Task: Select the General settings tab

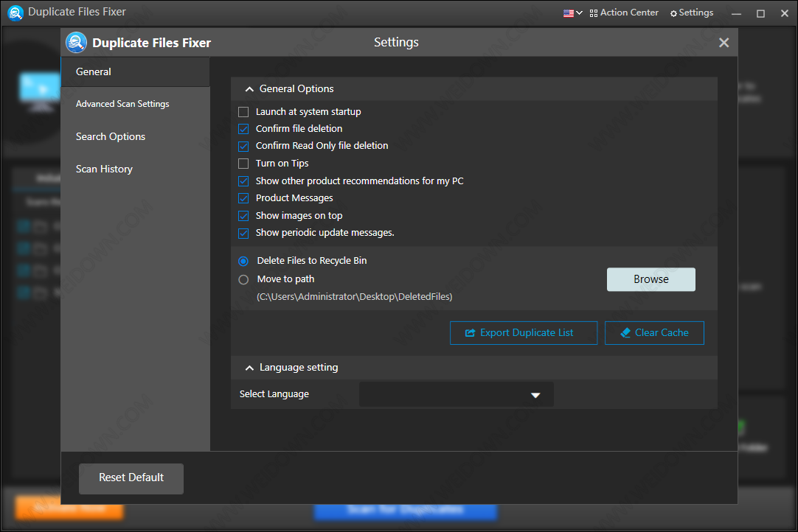Action: coord(135,71)
